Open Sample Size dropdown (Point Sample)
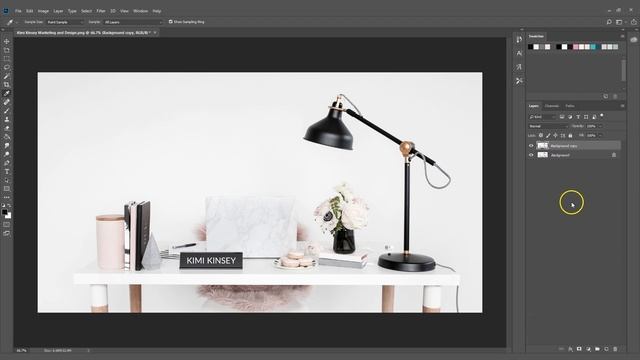Screen dimensions: 640x360 click(65, 22)
